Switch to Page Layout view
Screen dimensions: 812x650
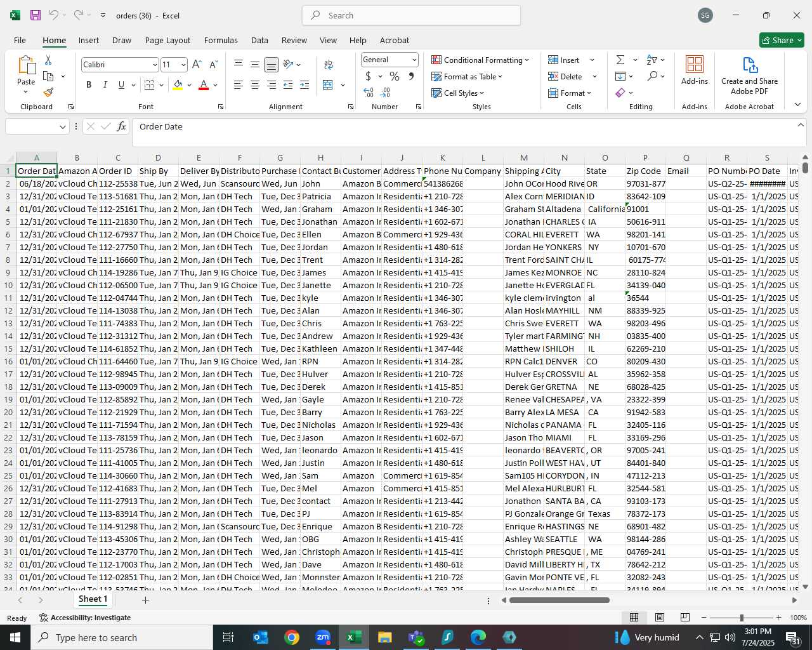click(x=659, y=617)
